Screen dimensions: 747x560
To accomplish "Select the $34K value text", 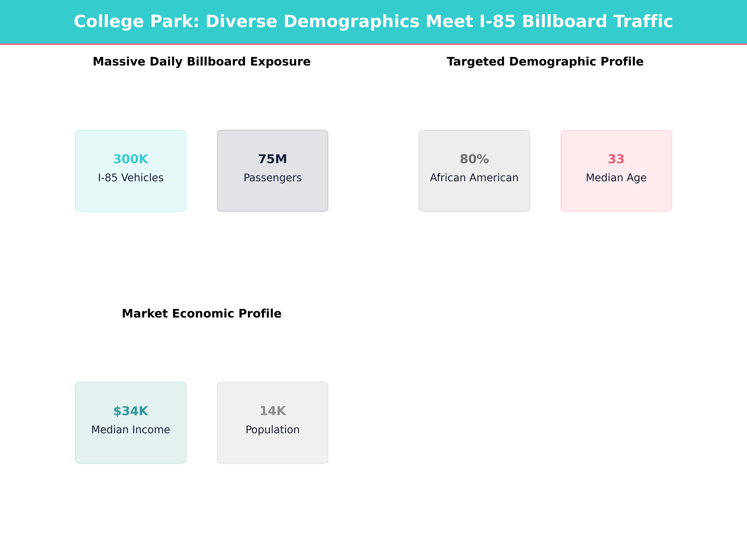I will pos(130,411).
